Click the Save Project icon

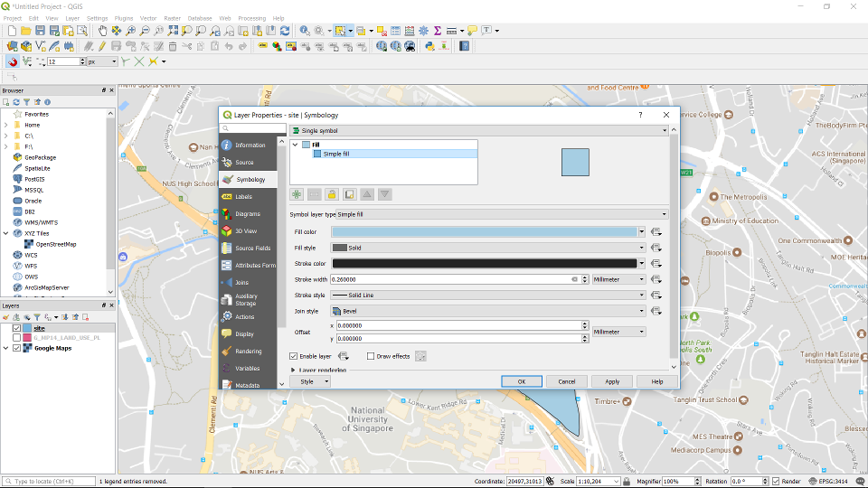point(42,31)
